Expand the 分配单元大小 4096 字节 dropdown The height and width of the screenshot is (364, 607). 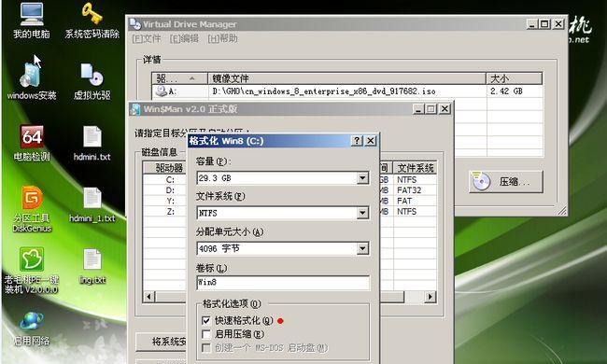[362, 248]
